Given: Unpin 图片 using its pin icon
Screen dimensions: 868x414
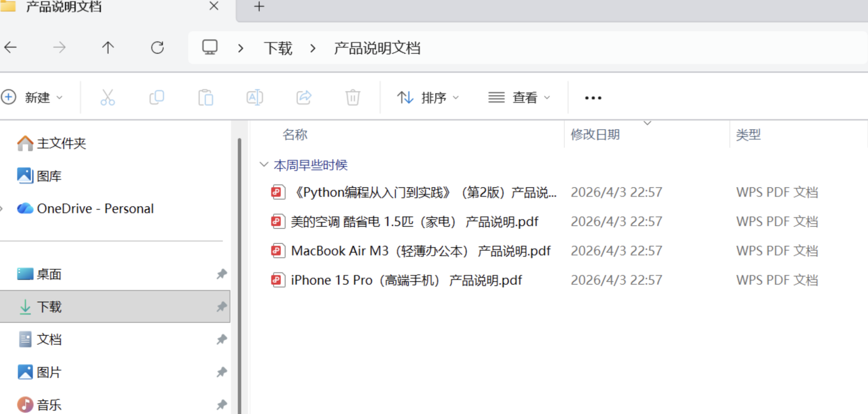Looking at the screenshot, I should (x=222, y=372).
